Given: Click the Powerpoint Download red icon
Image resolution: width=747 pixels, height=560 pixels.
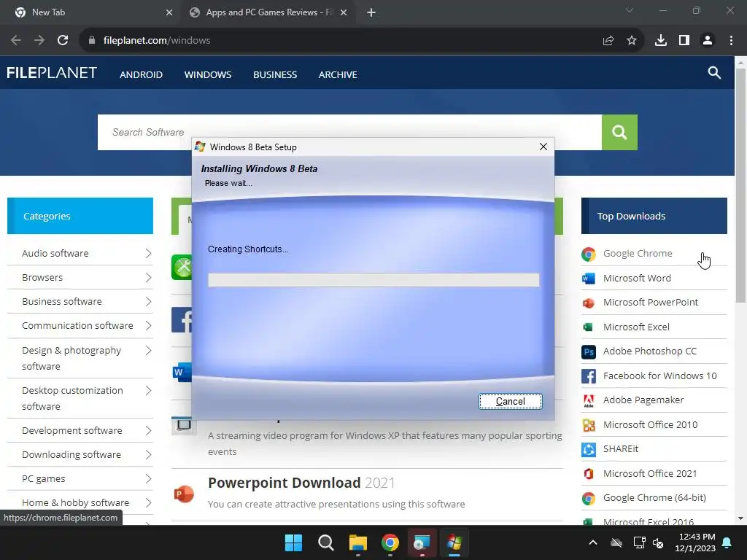Looking at the screenshot, I should [183, 494].
